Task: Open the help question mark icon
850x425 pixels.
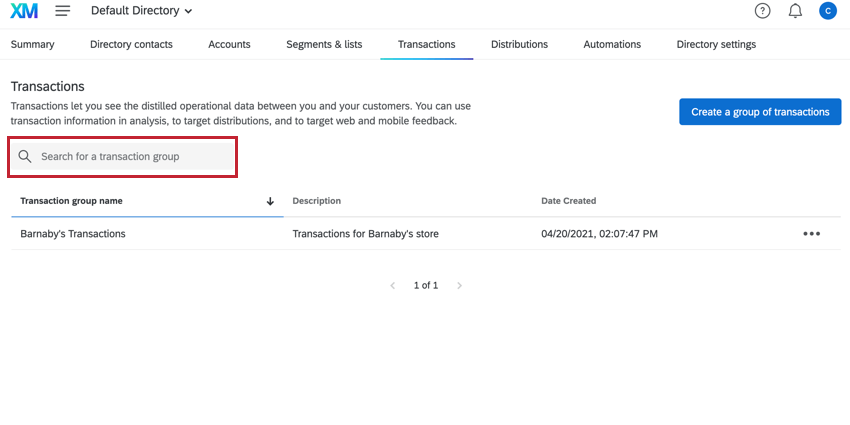Action: [763, 11]
